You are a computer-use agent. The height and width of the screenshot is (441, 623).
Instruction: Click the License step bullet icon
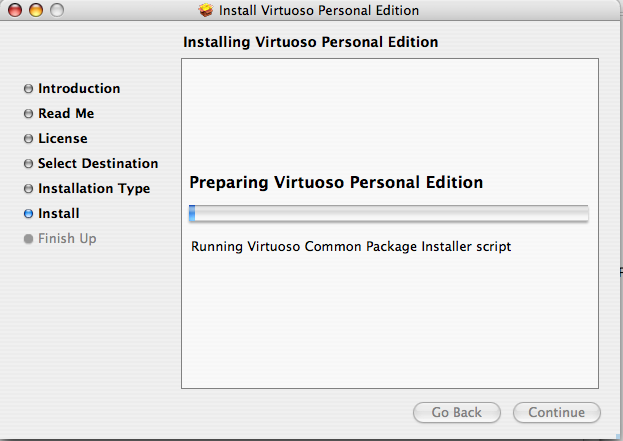click(x=28, y=139)
